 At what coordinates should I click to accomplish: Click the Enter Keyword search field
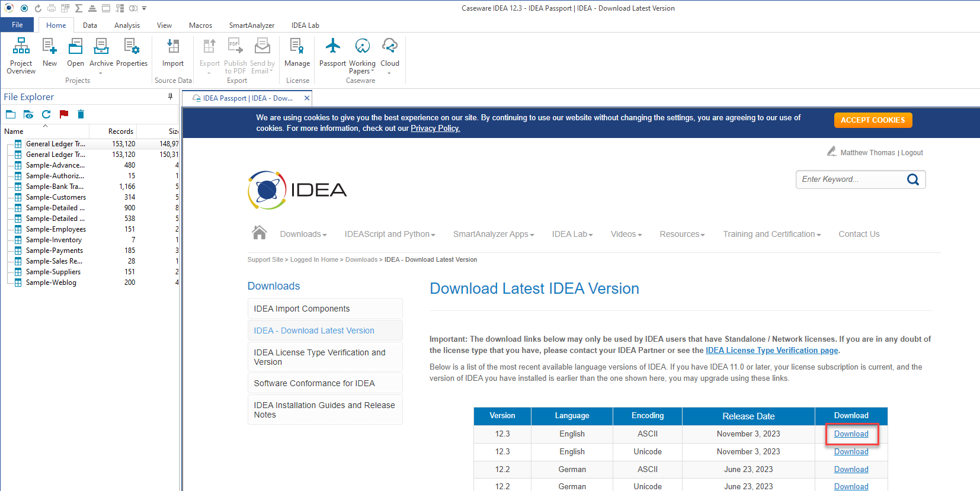coord(851,179)
